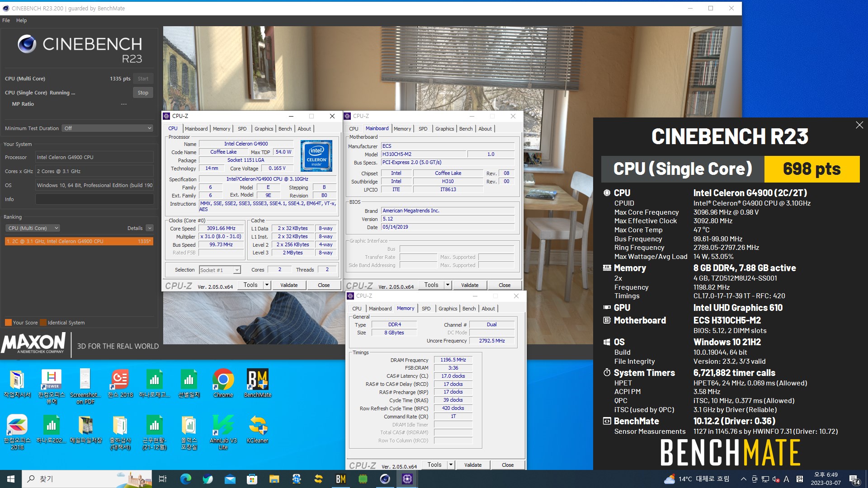This screenshot has height=488, width=868.
Task: Open the 한컴오피스 2018 desktop icon
Action: (17, 432)
